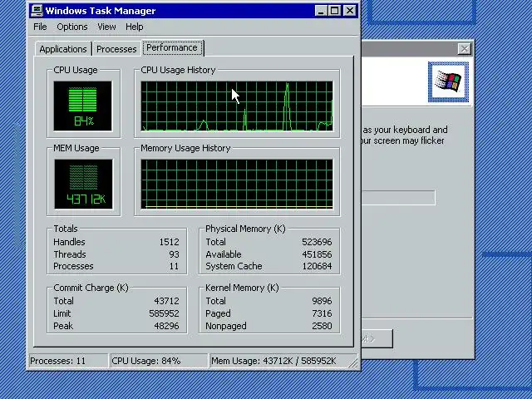Click the Processes value 11 under Totals
Screen dimensions: 532x399
(x=174, y=266)
